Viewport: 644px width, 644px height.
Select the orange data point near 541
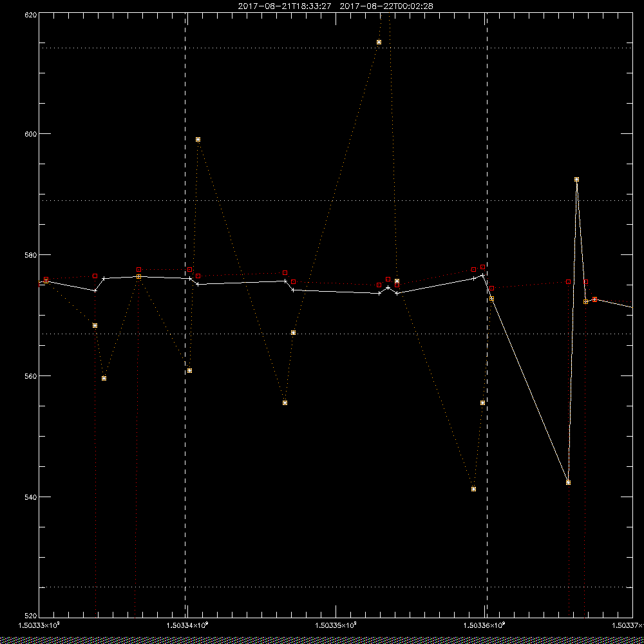point(473,489)
